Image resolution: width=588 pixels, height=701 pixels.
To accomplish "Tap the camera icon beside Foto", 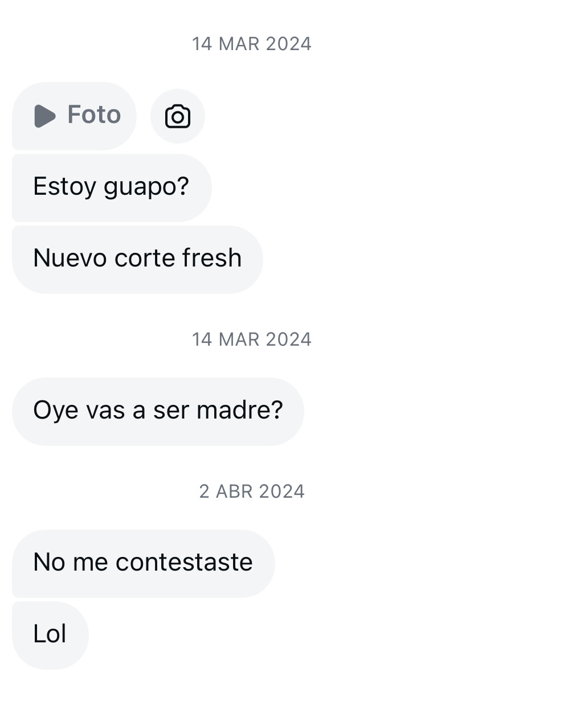I will (177, 116).
